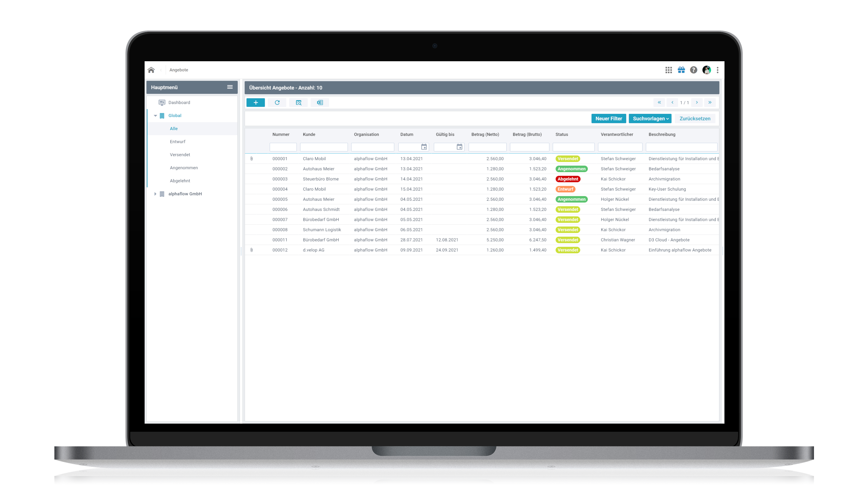
Task: Open the Suchvorlagen dropdown
Action: (x=650, y=118)
